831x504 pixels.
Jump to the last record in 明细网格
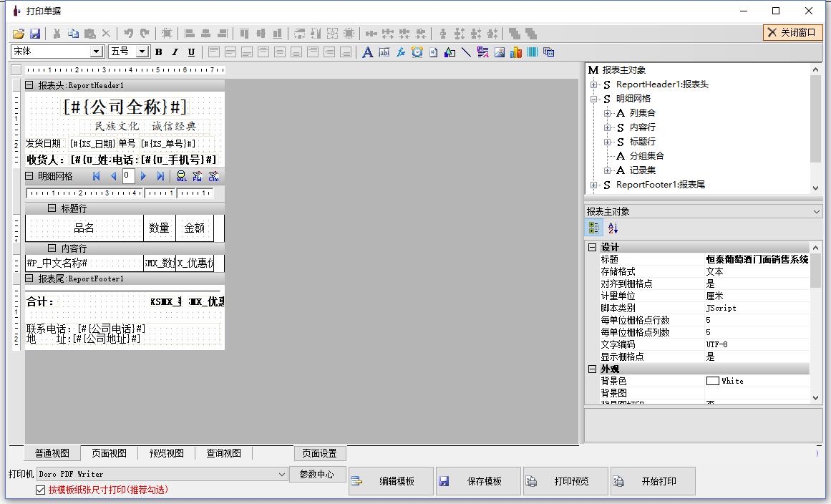click(160, 176)
